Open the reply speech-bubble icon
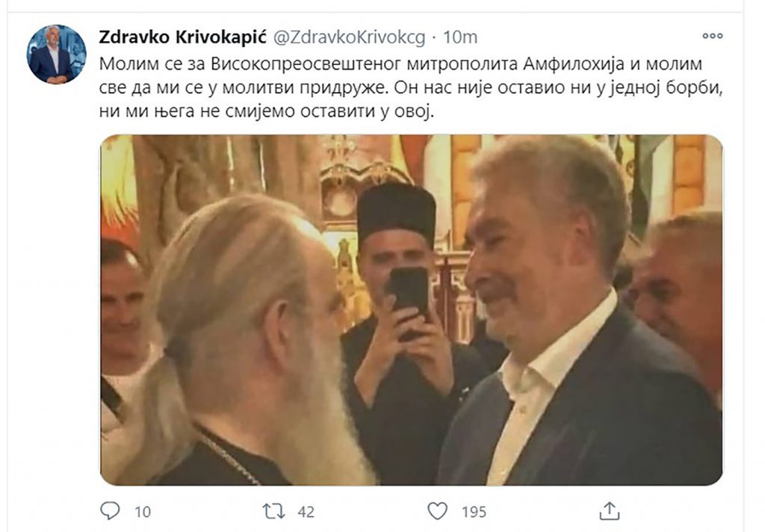 point(110,511)
